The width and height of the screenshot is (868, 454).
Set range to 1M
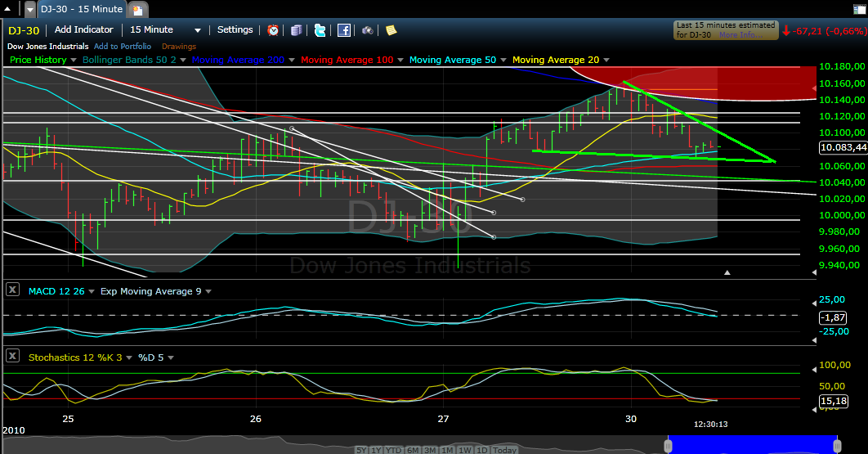tap(447, 450)
